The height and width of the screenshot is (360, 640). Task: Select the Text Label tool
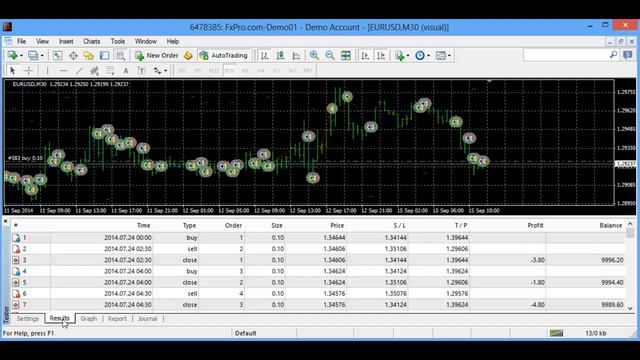pos(141,71)
